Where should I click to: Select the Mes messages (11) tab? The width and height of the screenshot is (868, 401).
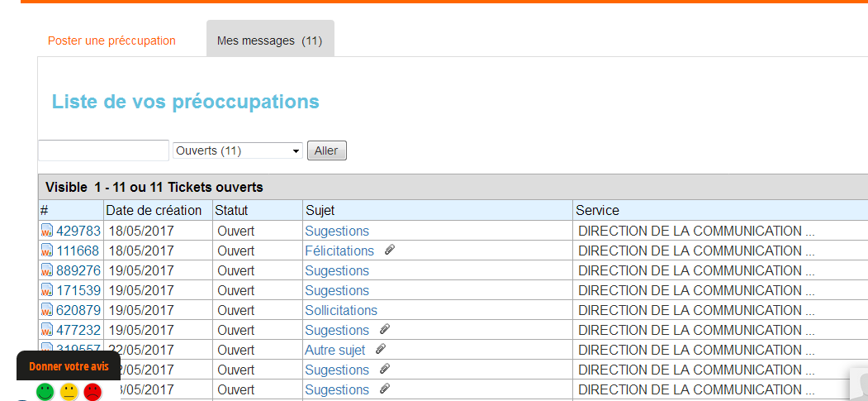tap(269, 41)
